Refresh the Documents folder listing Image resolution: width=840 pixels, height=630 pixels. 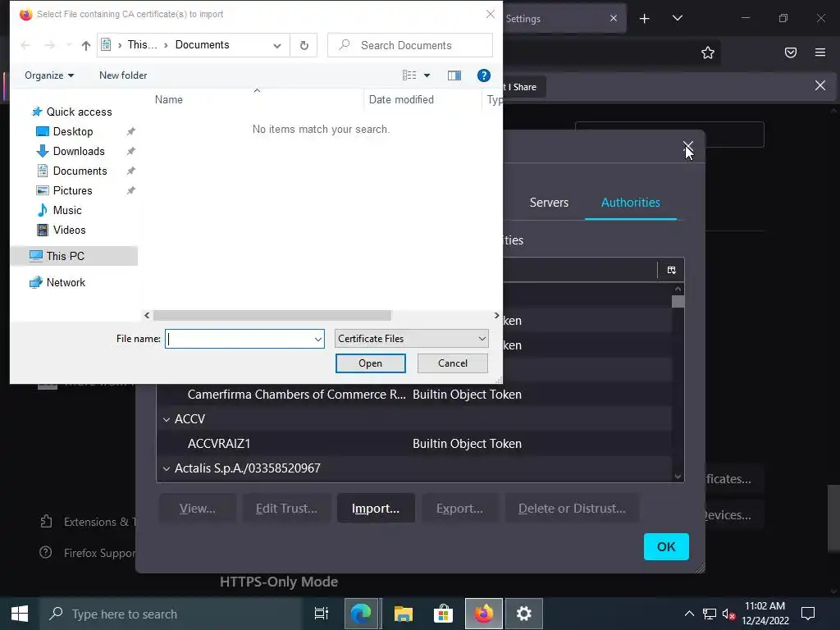304,46
